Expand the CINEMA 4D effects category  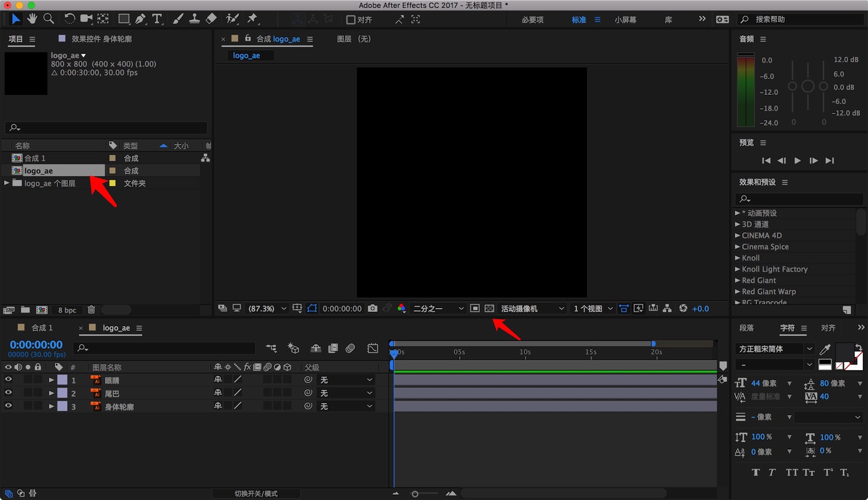click(x=737, y=235)
